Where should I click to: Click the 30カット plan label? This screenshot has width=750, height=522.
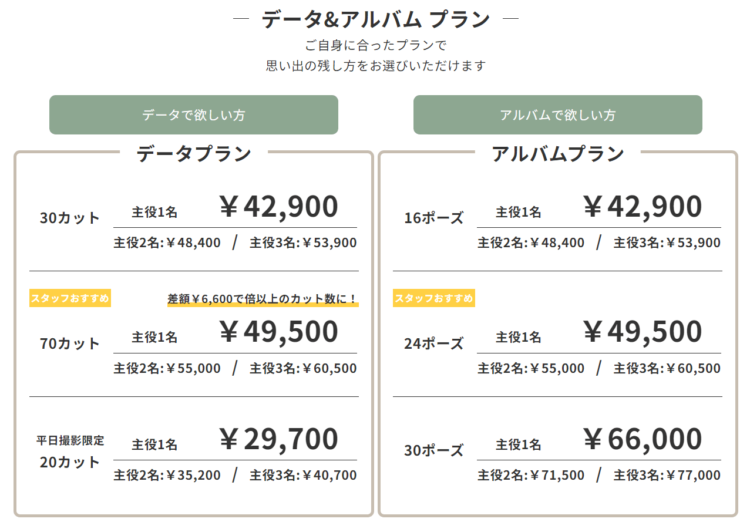tap(70, 218)
